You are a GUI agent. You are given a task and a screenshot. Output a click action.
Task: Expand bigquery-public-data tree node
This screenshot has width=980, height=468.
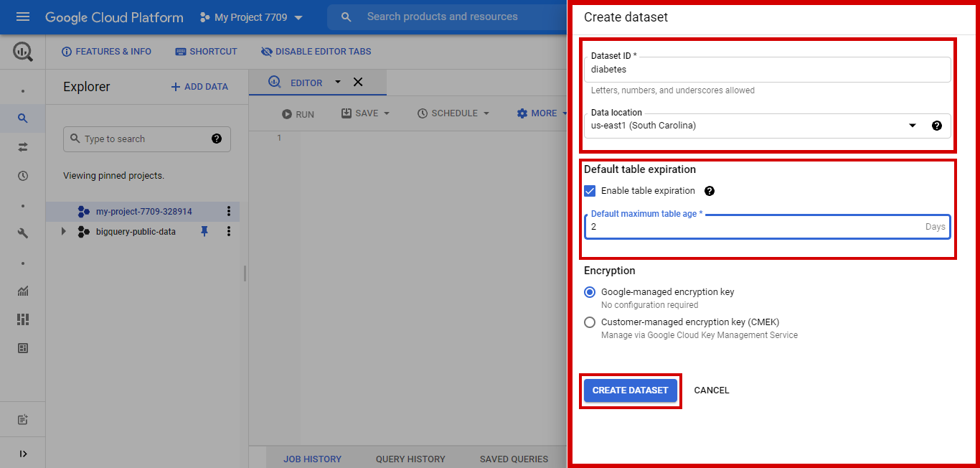click(x=64, y=231)
